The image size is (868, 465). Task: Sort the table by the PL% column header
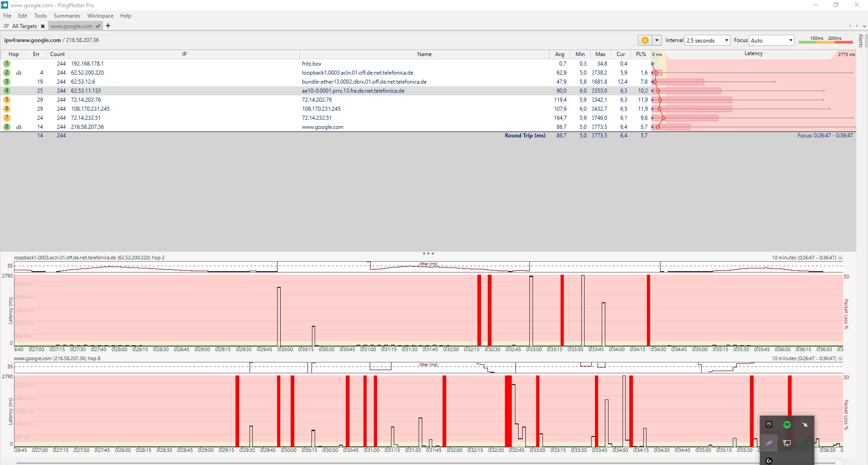[x=641, y=54]
